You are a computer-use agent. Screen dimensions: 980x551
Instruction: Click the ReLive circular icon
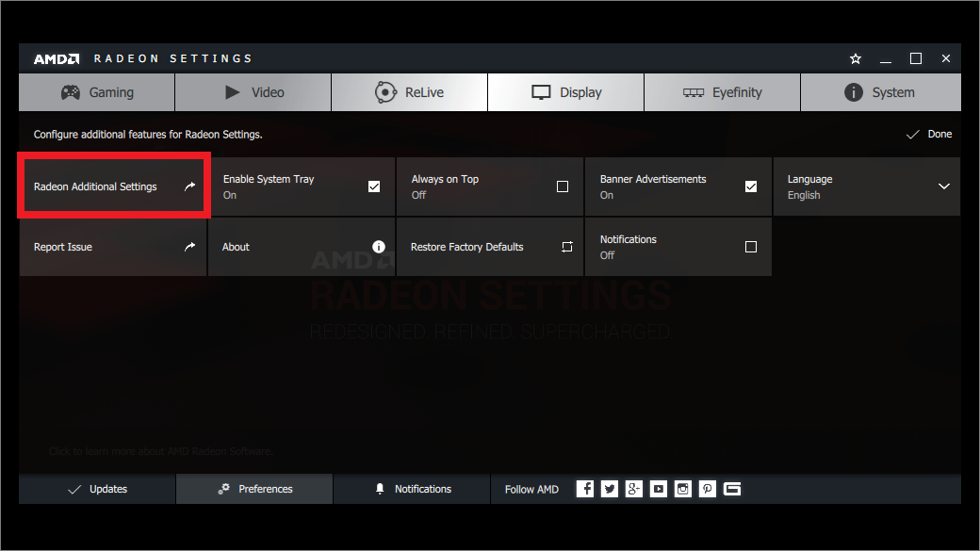pyautogui.click(x=385, y=92)
